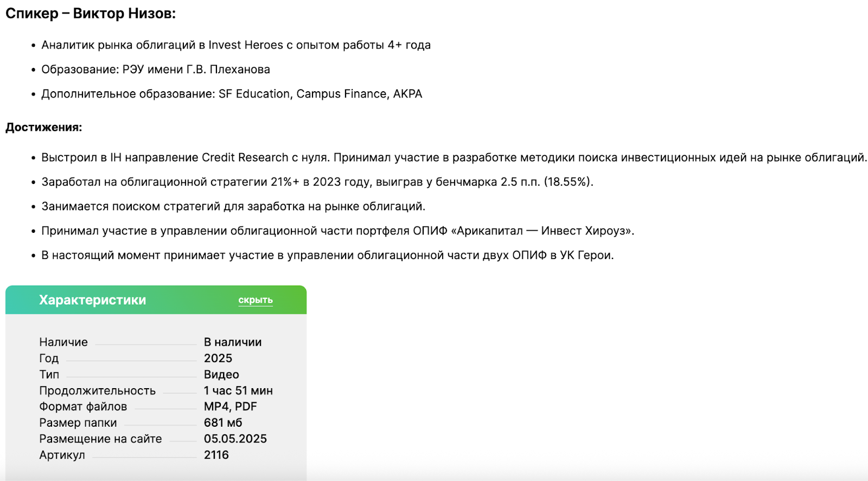Viewport: 868px width, 481px height.
Task: Click the bullet mentioning УК Герои
Action: coord(327,255)
